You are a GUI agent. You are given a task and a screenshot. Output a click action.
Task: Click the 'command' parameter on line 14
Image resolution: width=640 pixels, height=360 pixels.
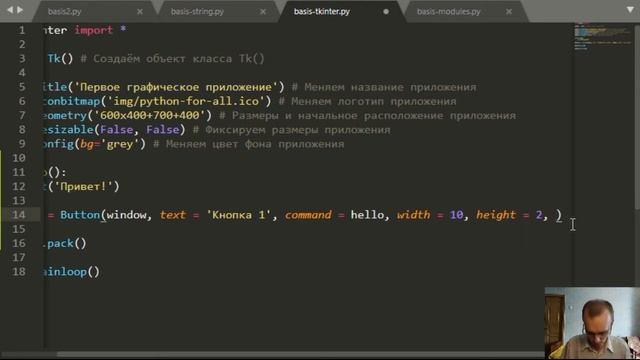click(308, 215)
